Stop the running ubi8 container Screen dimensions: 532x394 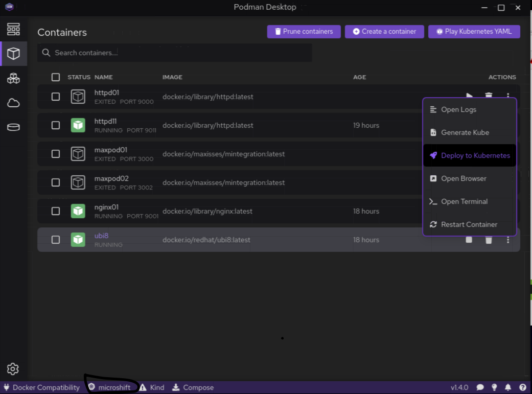(469, 240)
